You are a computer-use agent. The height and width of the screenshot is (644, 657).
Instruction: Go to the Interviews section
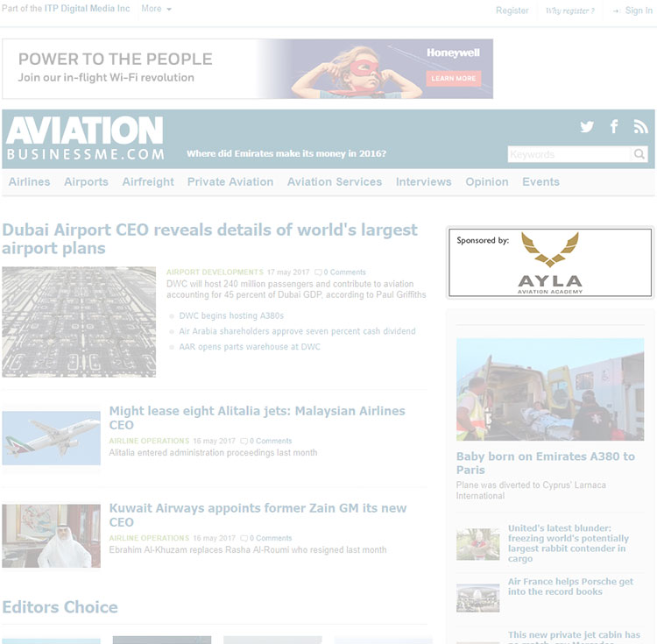click(x=424, y=182)
